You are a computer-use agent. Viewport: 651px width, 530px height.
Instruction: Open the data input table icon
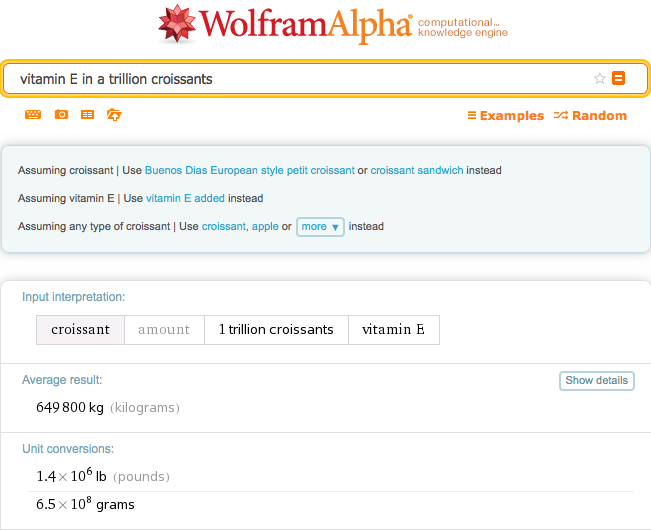[87, 115]
